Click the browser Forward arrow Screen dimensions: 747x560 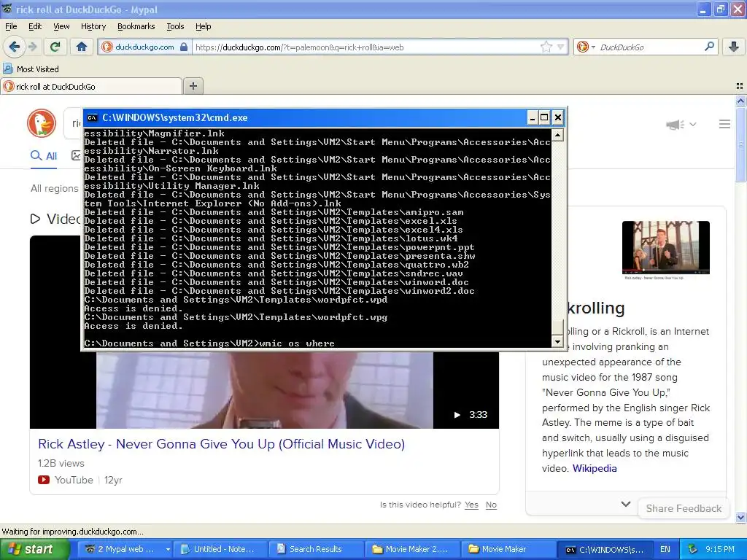[x=33, y=47]
